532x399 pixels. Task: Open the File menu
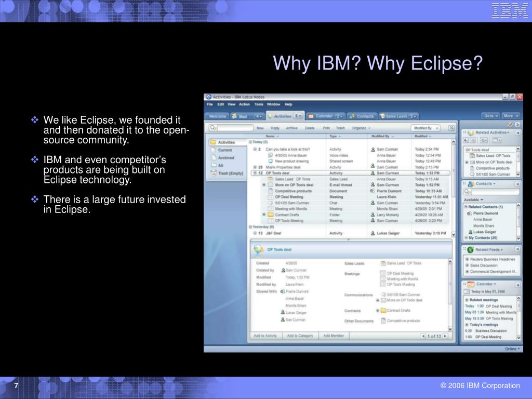click(x=210, y=104)
